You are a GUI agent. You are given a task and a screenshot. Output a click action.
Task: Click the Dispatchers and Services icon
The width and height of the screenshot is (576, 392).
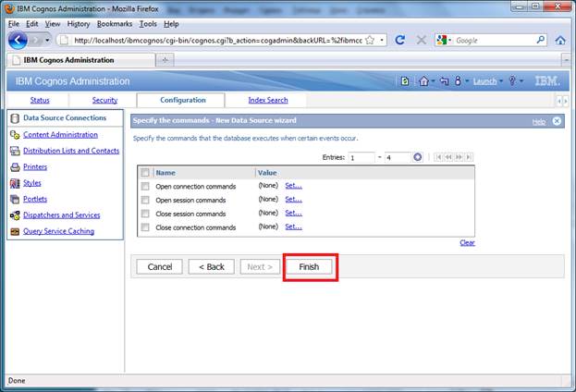[15, 215]
